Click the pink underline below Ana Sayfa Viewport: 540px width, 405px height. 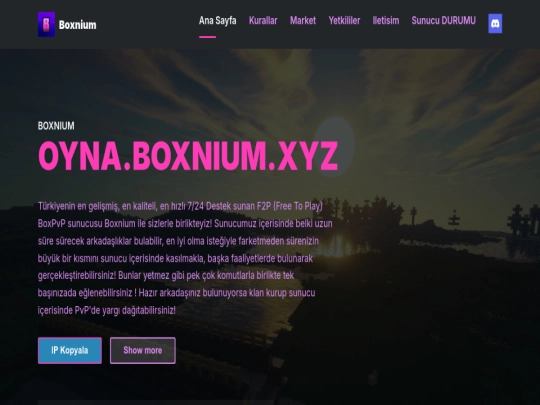point(207,37)
